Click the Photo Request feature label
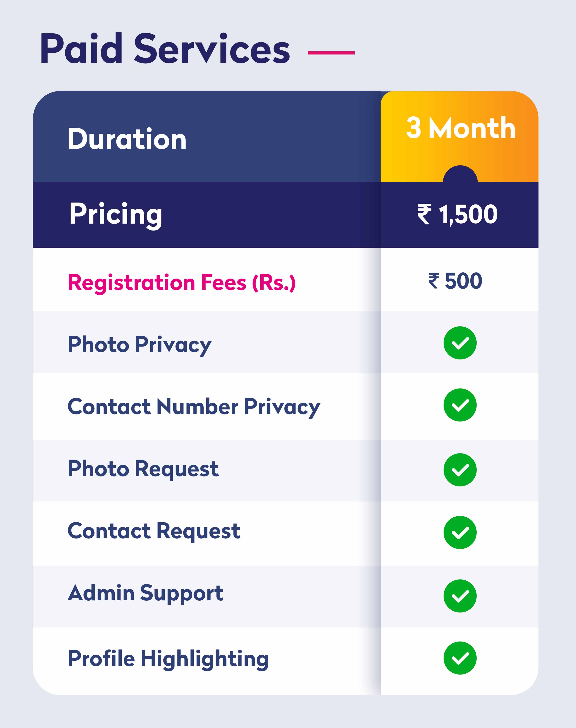The image size is (576, 728). 143,469
